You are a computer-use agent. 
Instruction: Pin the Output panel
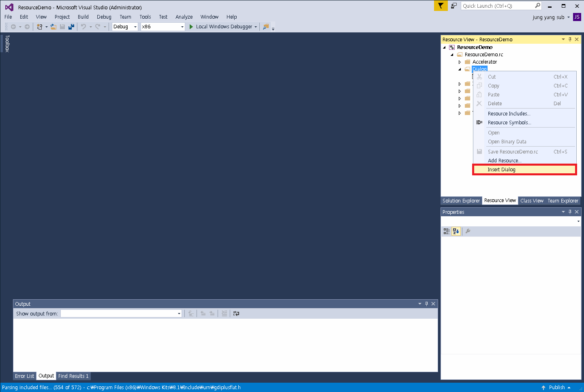(x=426, y=304)
